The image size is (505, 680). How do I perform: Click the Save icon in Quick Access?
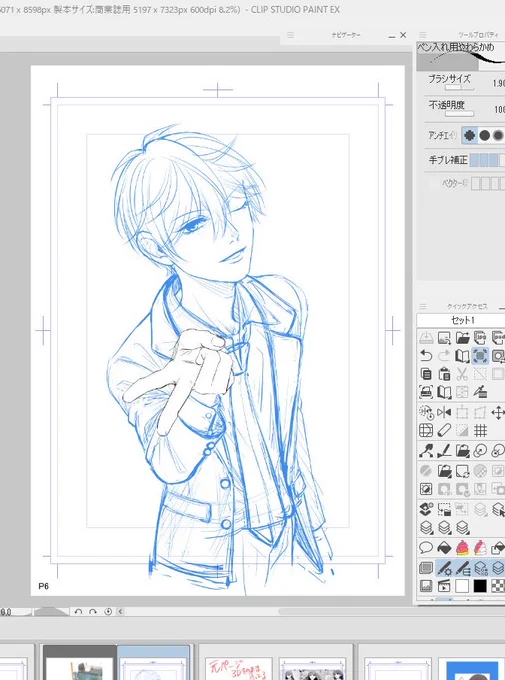coord(426,337)
